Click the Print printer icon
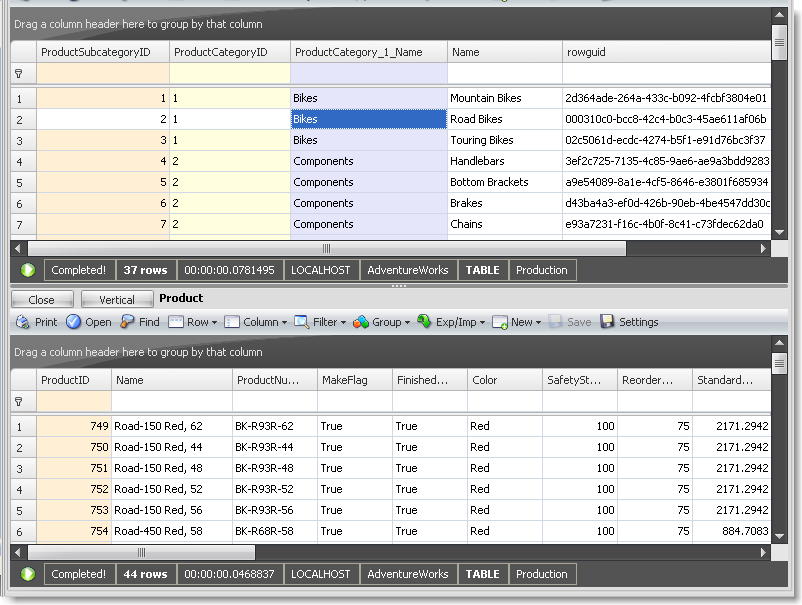802x605 pixels. pyautogui.click(x=23, y=322)
